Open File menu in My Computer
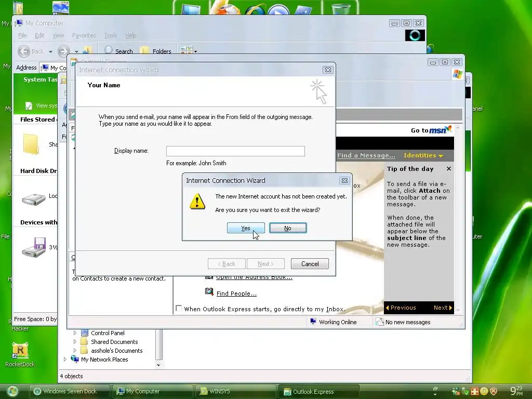Image resolution: width=532 pixels, height=399 pixels. point(22,35)
